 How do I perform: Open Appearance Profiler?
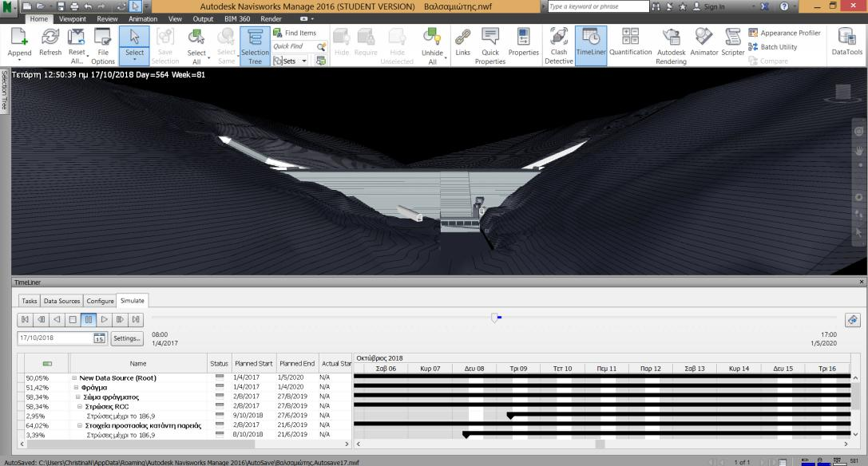pyautogui.click(x=784, y=33)
